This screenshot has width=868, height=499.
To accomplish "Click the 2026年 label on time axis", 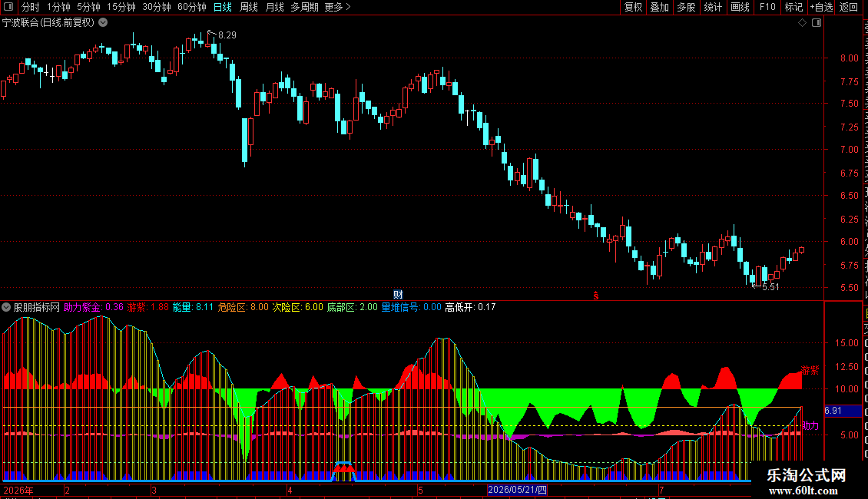I will (18, 490).
